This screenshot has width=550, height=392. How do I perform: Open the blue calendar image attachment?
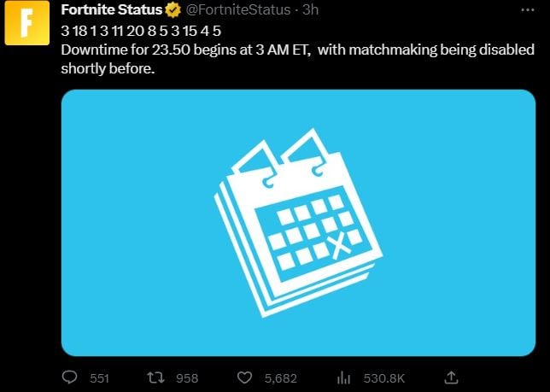tap(298, 223)
